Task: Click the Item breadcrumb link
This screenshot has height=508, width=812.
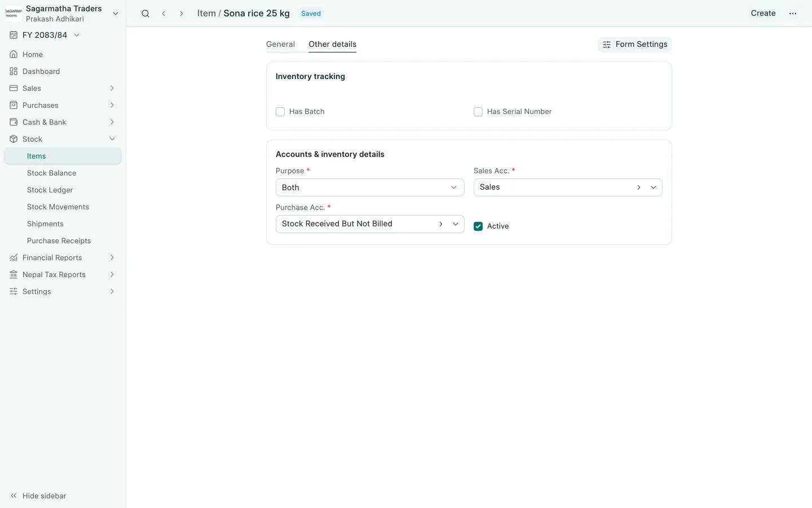Action: 206,14
